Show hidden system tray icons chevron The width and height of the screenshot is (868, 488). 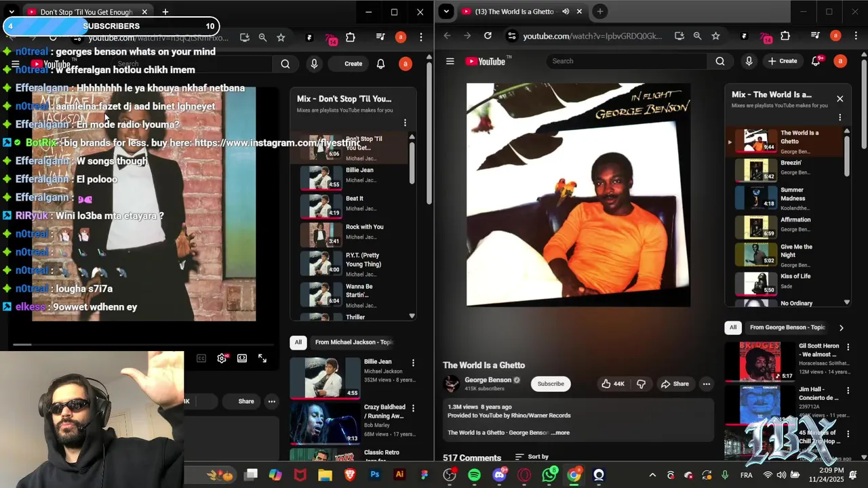point(652,475)
